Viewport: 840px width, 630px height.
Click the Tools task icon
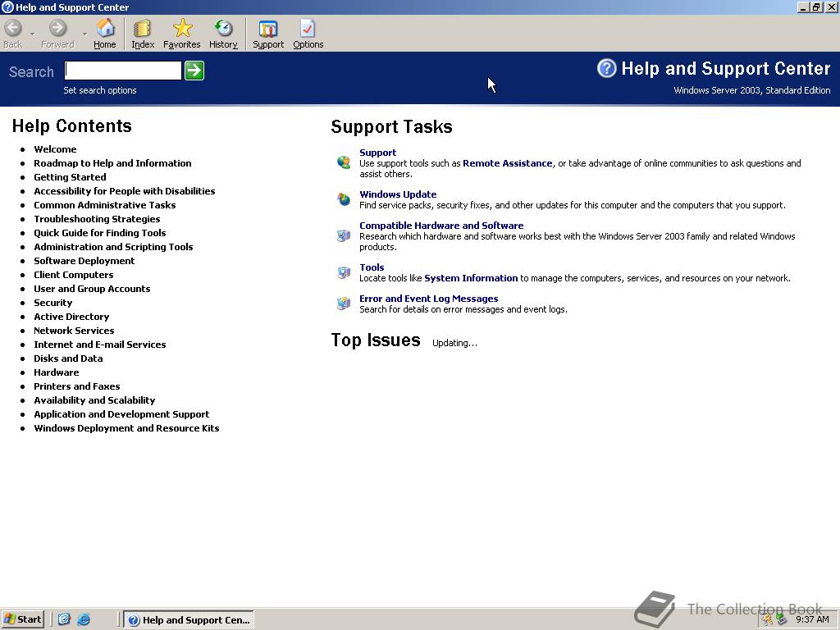(x=344, y=272)
